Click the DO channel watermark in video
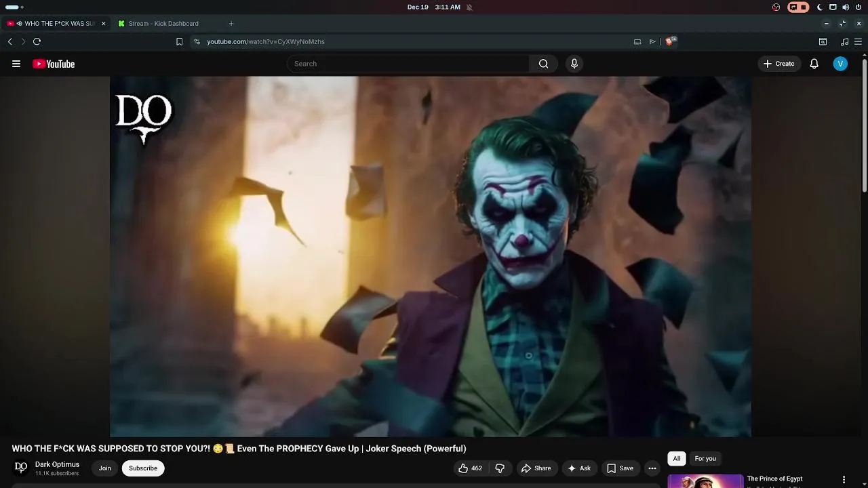This screenshot has width=868, height=488. pos(144,119)
